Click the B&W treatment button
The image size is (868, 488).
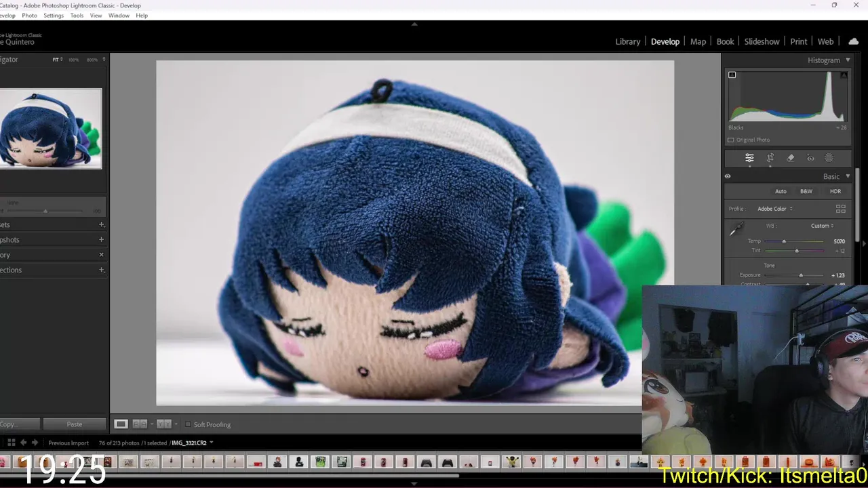[x=806, y=191]
